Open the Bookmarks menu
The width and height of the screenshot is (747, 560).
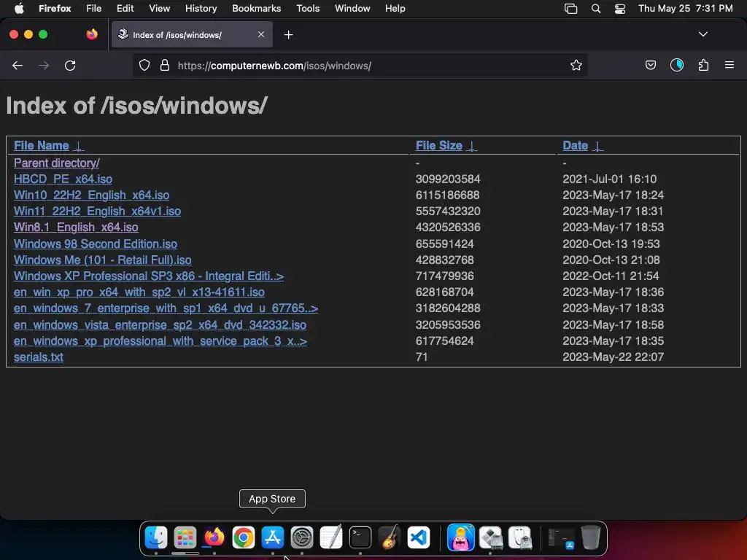256,8
